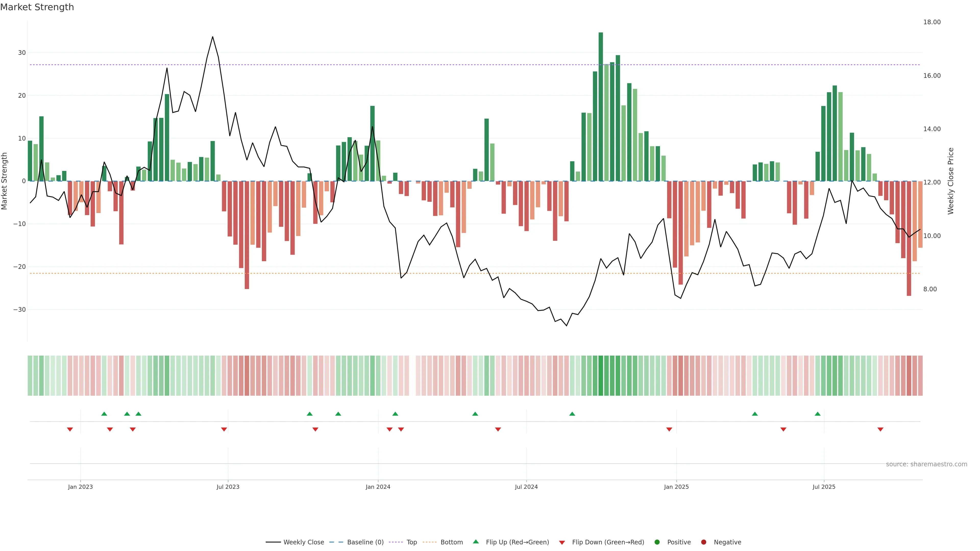Click the green Positive legend dot
980x551 pixels.
(657, 542)
